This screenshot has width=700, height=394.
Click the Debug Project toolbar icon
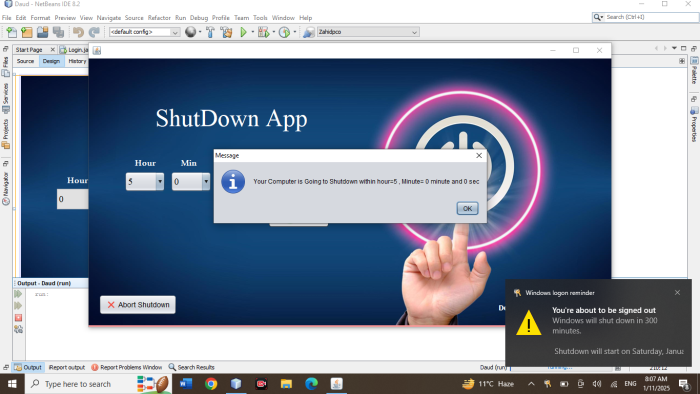(263, 32)
